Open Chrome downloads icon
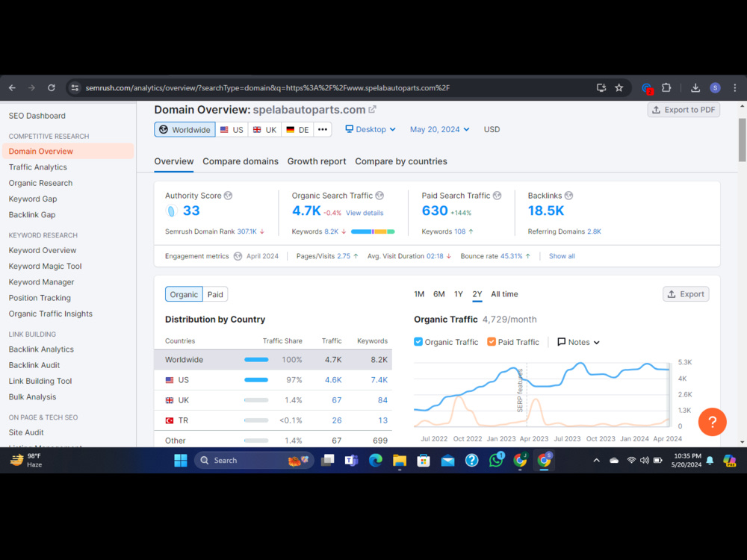 click(695, 87)
